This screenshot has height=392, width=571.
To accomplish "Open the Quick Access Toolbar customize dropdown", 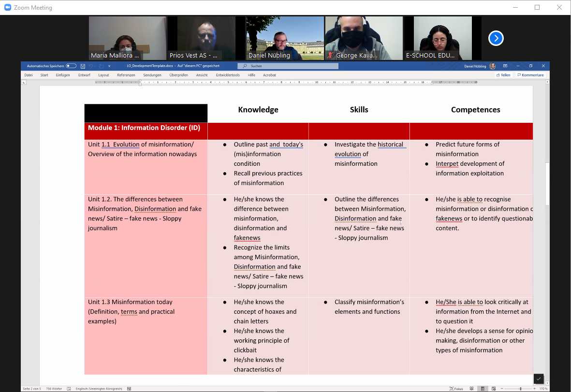I will (x=109, y=66).
